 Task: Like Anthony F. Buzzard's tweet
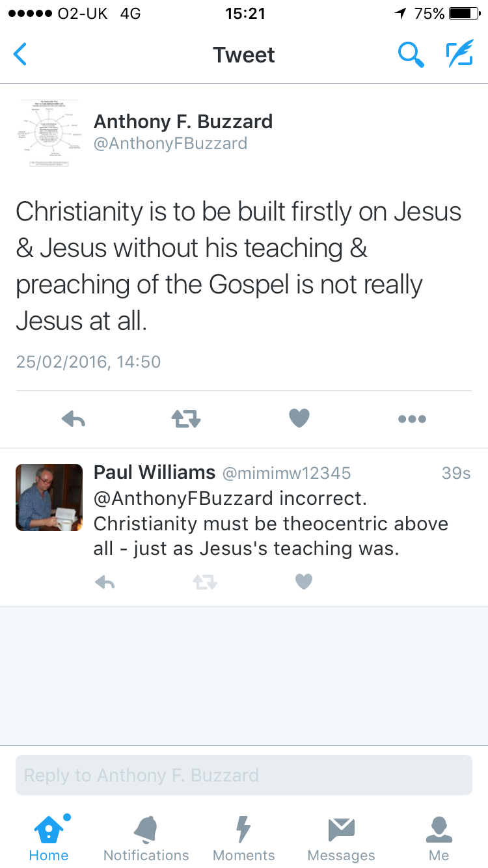(299, 418)
